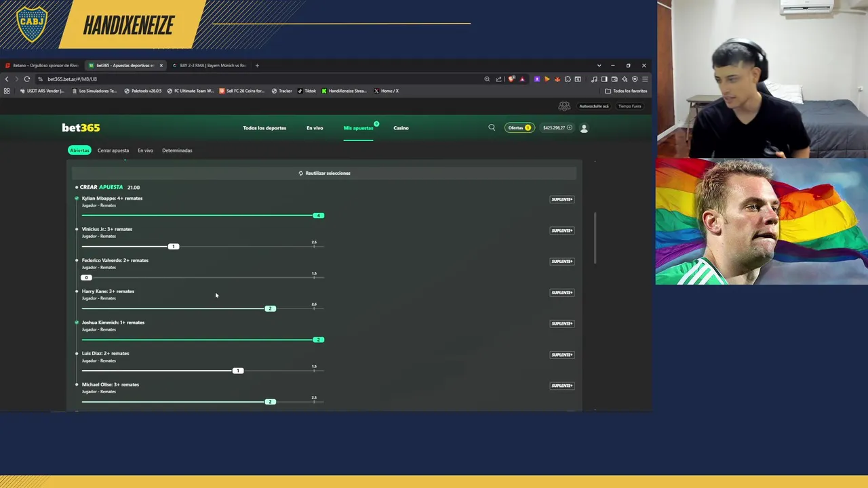The width and height of the screenshot is (868, 488).
Task: Open the Brave Wallet icon
Action: pyautogui.click(x=614, y=79)
